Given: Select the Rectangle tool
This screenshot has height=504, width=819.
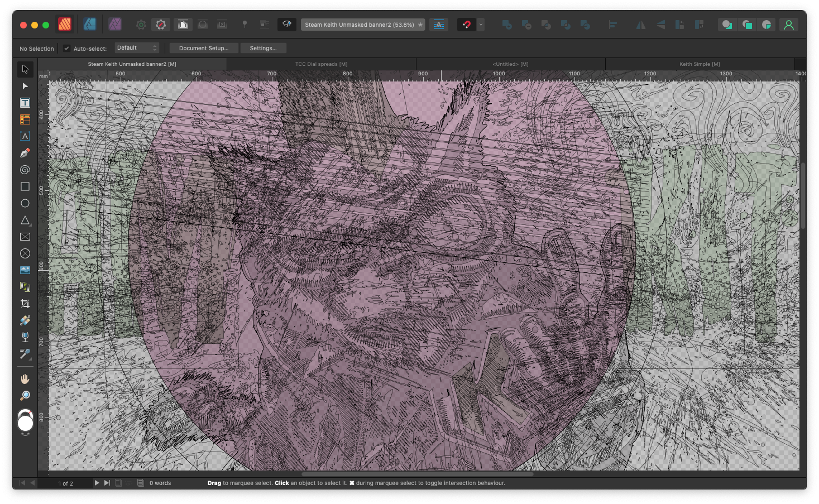Looking at the screenshot, I should point(25,186).
